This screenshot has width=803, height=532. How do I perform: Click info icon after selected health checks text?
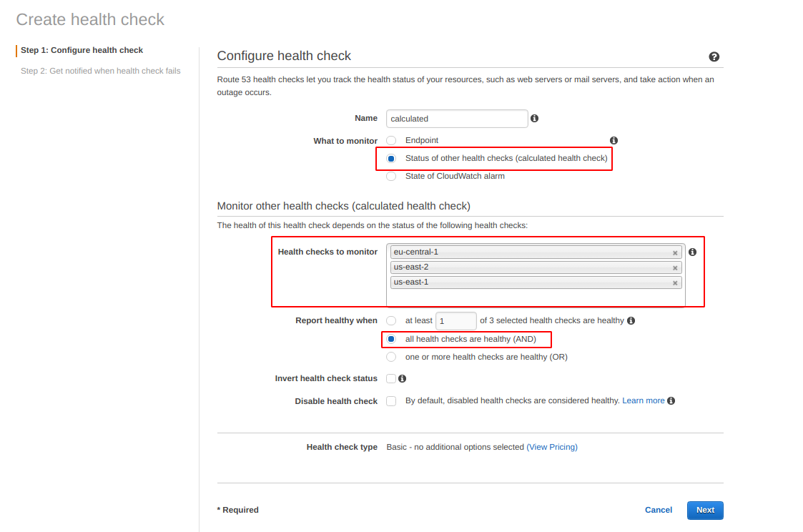click(631, 321)
